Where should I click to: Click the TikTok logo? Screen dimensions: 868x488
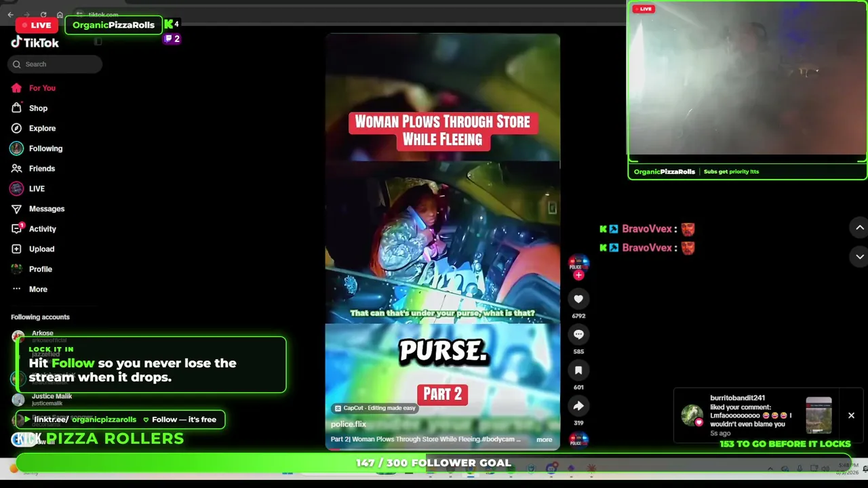pos(35,43)
